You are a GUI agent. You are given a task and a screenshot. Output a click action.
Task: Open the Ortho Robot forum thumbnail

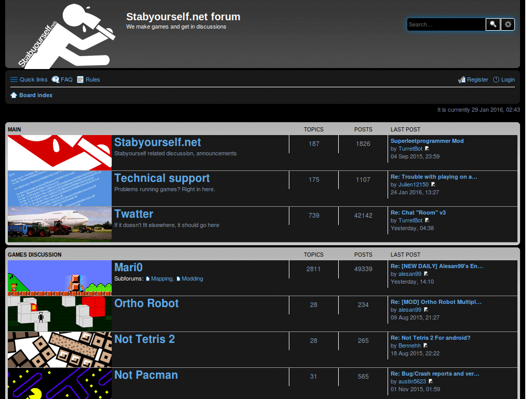pos(59,313)
